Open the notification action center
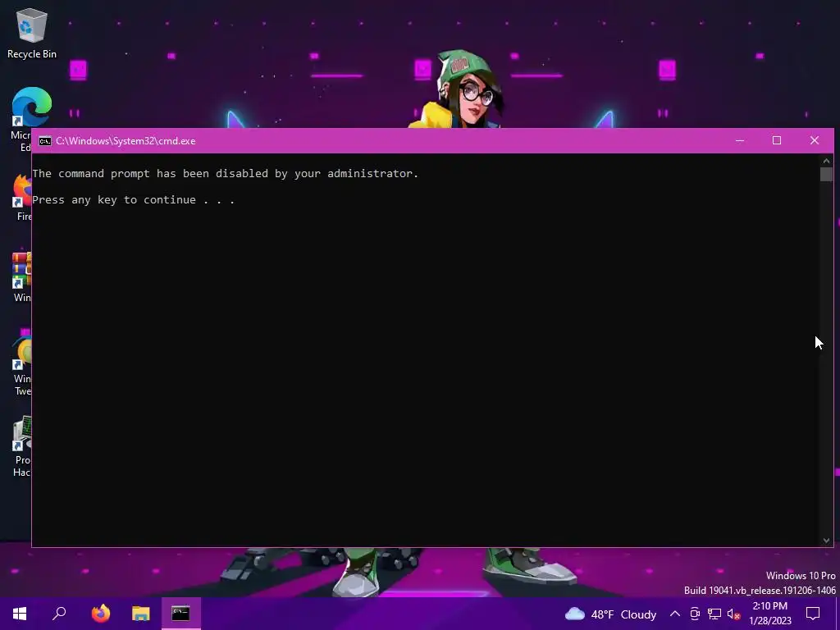Screen dimensions: 840x630 pyautogui.click(x=813, y=614)
